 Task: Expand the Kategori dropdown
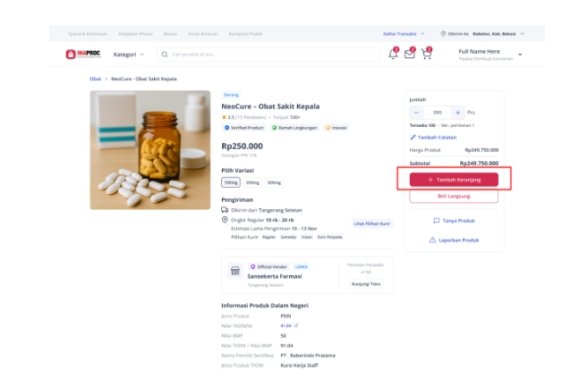click(x=129, y=55)
